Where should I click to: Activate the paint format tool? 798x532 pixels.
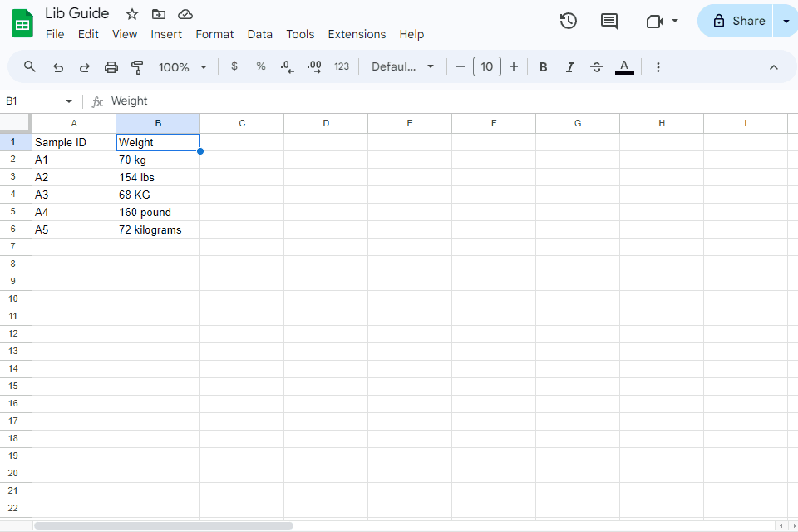click(x=137, y=67)
